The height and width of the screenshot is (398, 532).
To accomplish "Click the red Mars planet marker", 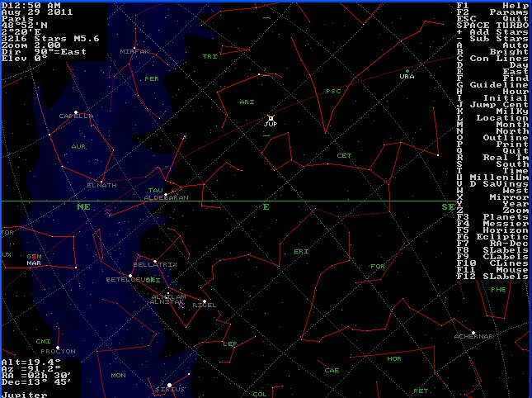I will (x=34, y=258).
